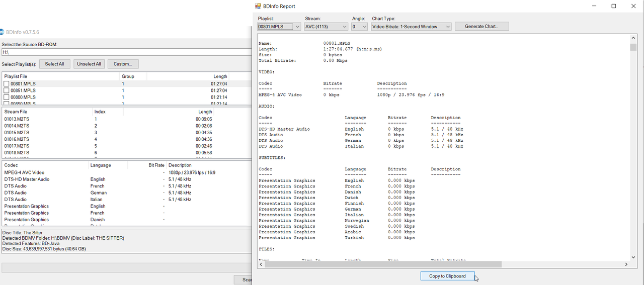644x285 pixels.
Task: Select the MPEG-4 AVC Video codec row
Action: click(x=126, y=172)
